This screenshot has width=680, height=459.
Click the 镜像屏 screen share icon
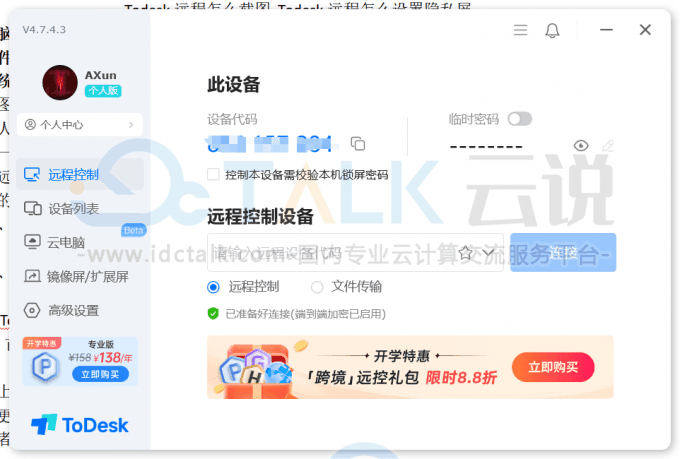pos(32,276)
